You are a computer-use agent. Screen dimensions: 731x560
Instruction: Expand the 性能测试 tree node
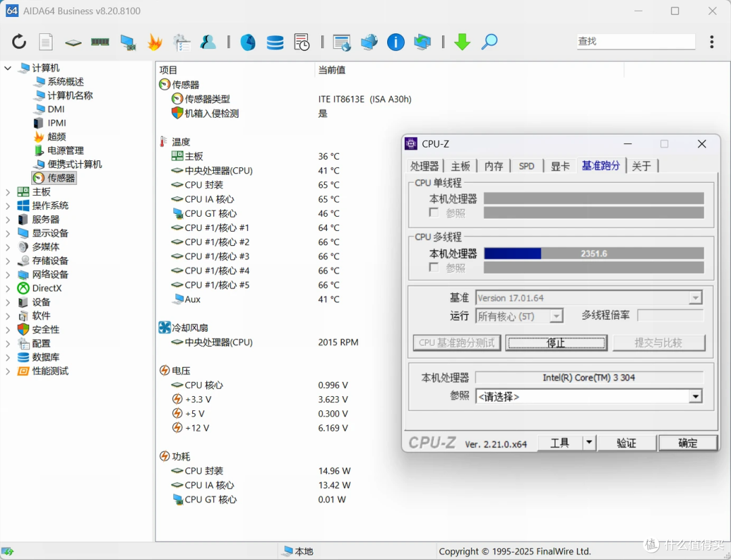click(7, 370)
